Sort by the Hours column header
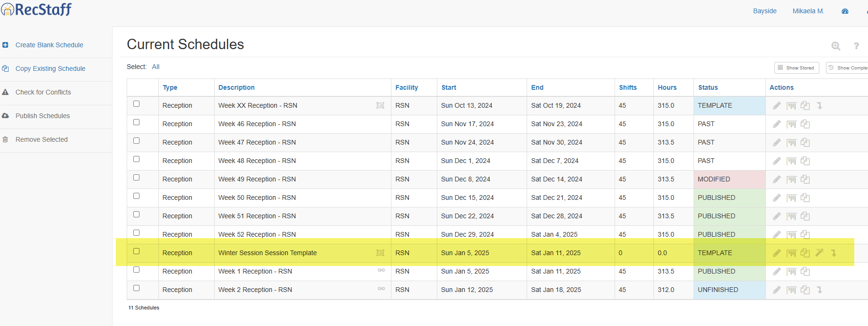Screen dimensions: 868x326 pos(667,87)
